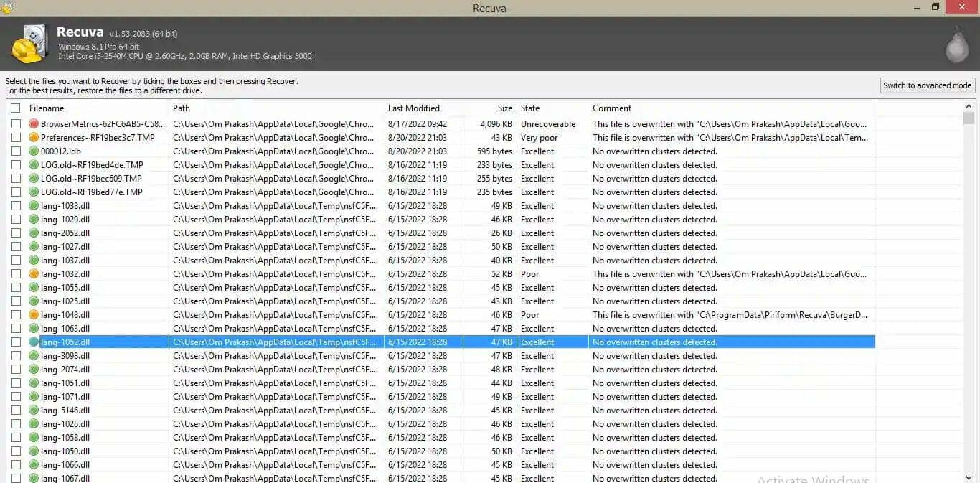980x483 pixels.
Task: Click the green dot next to lang-5146.dll
Action: (34, 411)
